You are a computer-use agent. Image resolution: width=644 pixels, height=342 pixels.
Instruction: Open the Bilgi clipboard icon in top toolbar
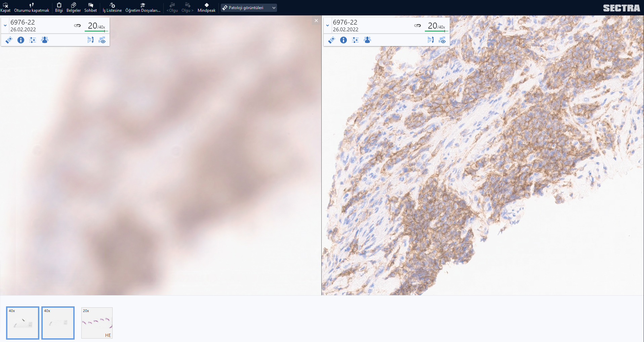(x=59, y=7)
